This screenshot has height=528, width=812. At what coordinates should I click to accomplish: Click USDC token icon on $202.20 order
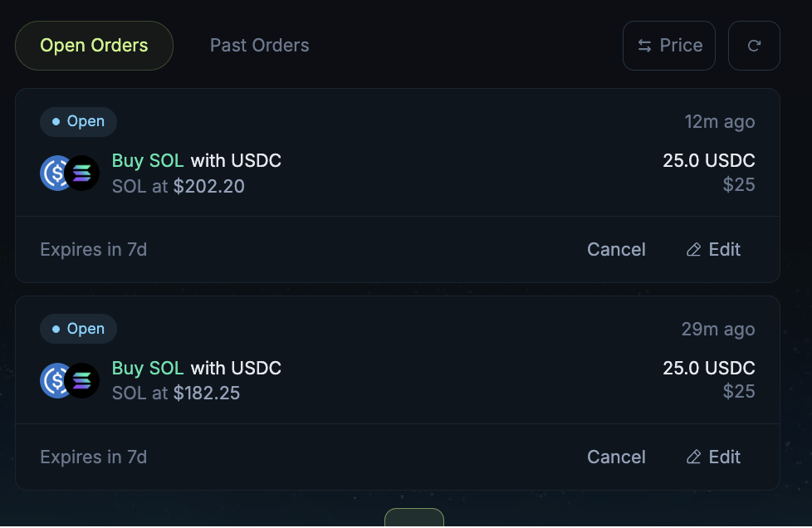[x=56, y=173]
